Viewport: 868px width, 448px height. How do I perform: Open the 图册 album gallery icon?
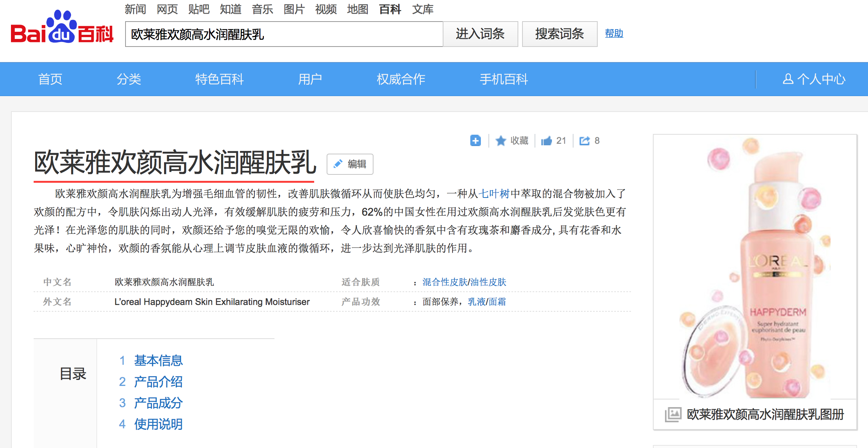pyautogui.click(x=673, y=415)
